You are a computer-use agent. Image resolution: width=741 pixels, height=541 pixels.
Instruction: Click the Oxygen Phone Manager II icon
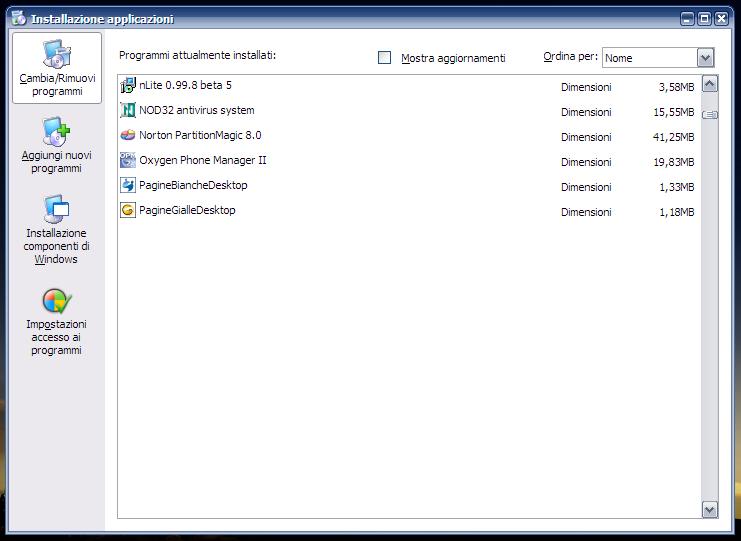coord(128,160)
